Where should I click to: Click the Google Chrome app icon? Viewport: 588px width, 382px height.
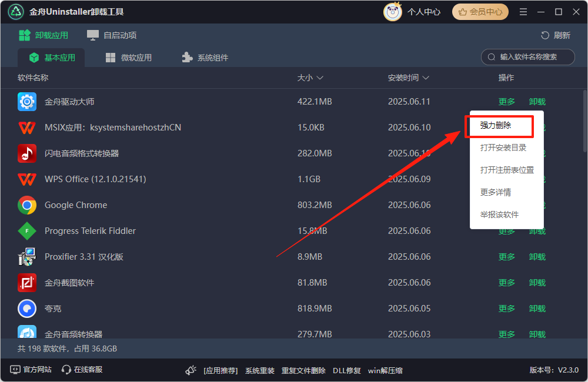coord(27,205)
